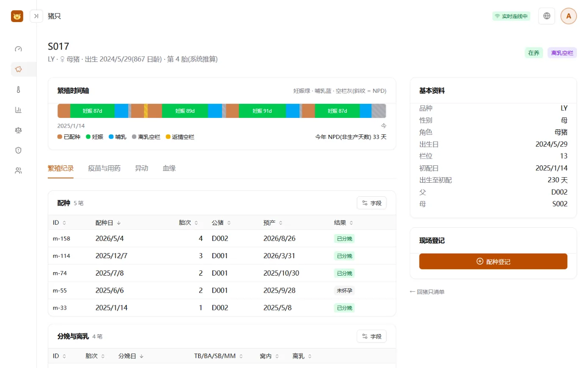This screenshot has height=368, width=588.
Task: Sort 配种 table by 结果 column
Action: tap(344, 223)
